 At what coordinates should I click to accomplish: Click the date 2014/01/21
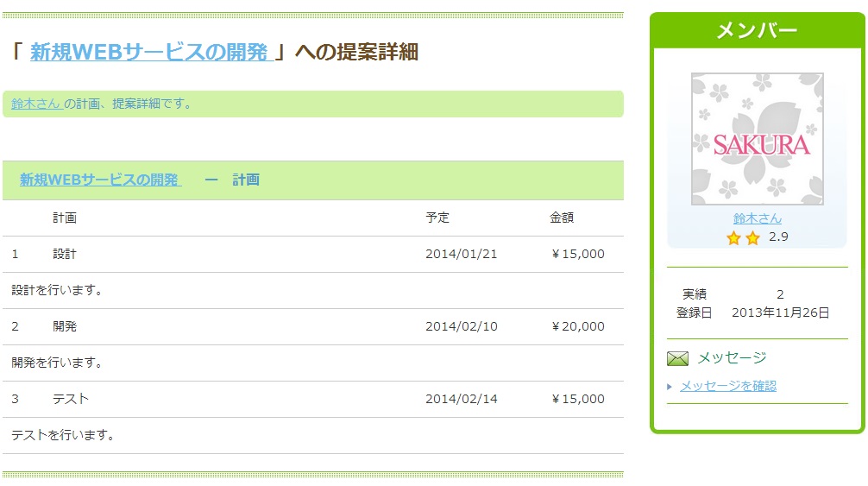pyautogui.click(x=461, y=254)
